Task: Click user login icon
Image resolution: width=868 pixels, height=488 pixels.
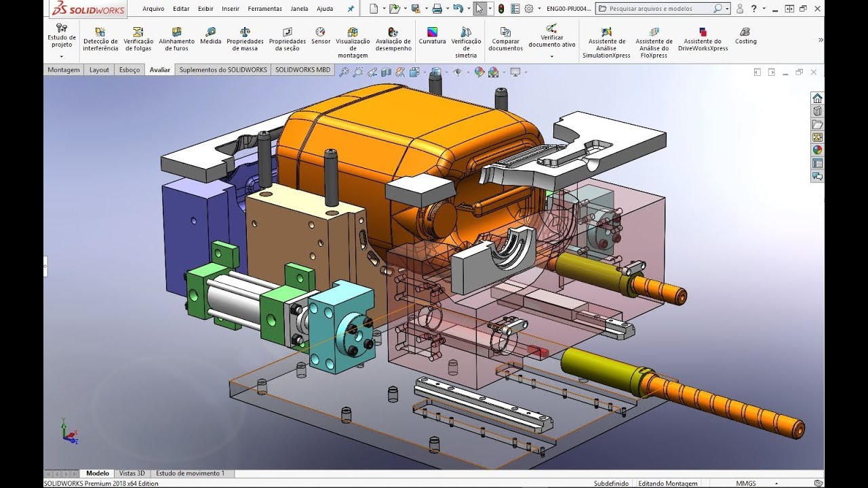Action: coord(740,9)
